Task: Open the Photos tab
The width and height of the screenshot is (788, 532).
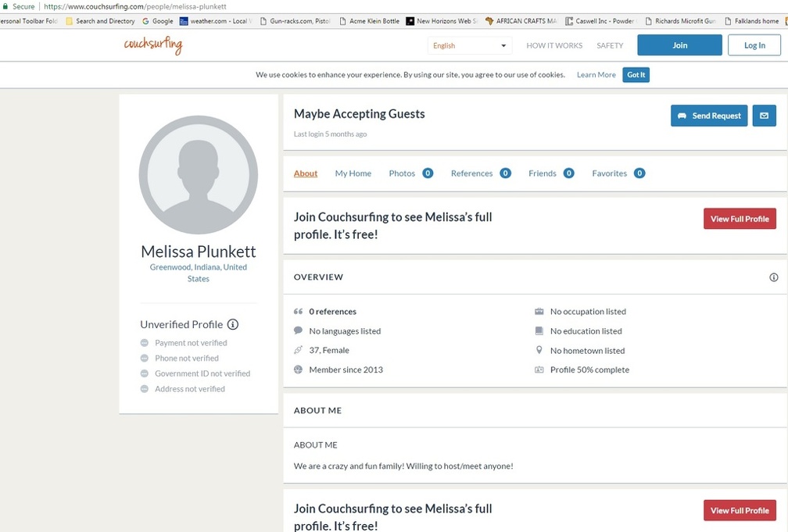Action: coord(410,173)
